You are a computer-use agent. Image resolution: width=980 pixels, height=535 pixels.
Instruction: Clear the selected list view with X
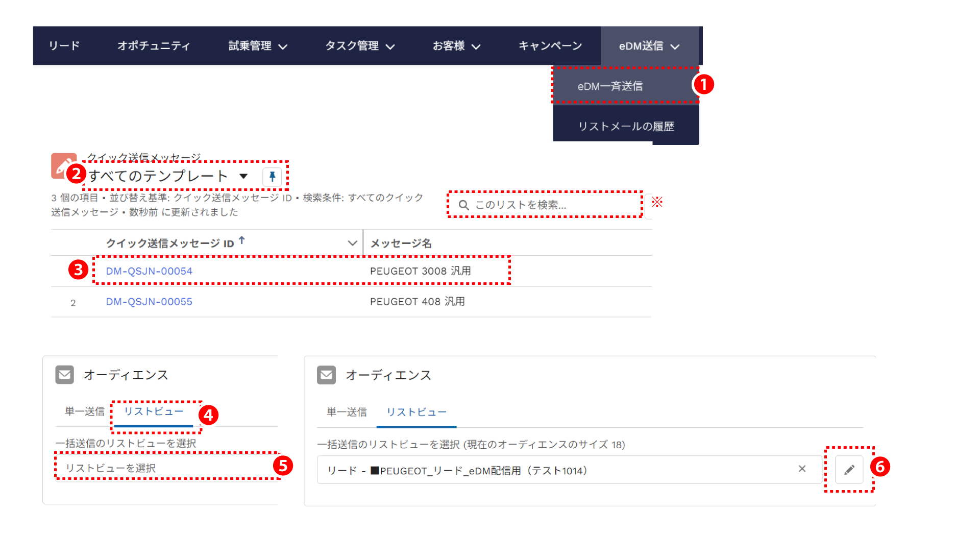tap(802, 469)
